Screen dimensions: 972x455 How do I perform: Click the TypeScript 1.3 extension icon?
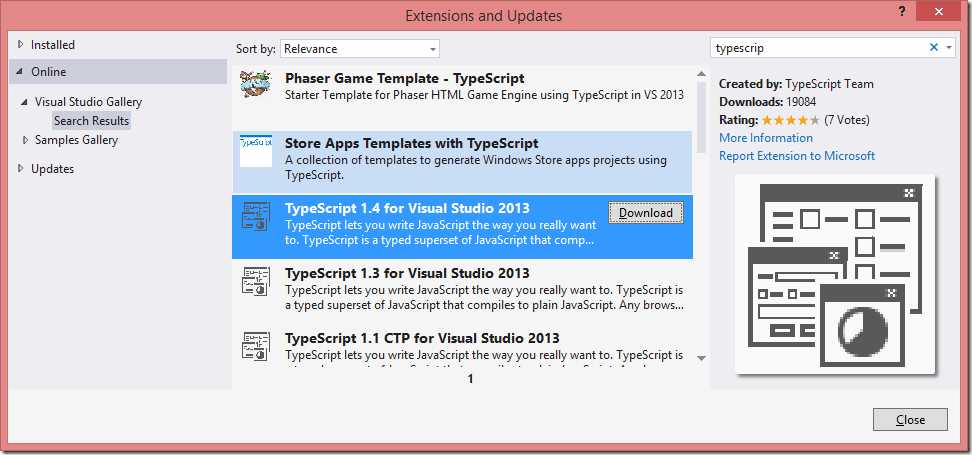click(256, 281)
